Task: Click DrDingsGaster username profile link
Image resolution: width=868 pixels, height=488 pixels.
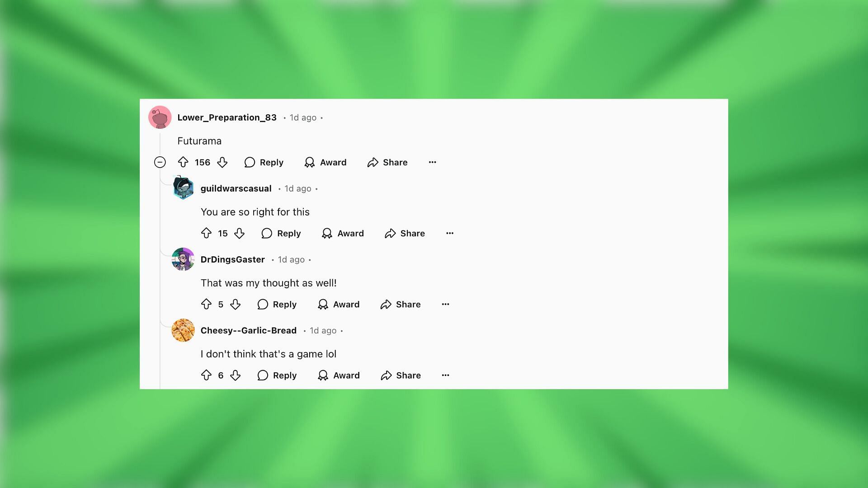Action: 232,259
